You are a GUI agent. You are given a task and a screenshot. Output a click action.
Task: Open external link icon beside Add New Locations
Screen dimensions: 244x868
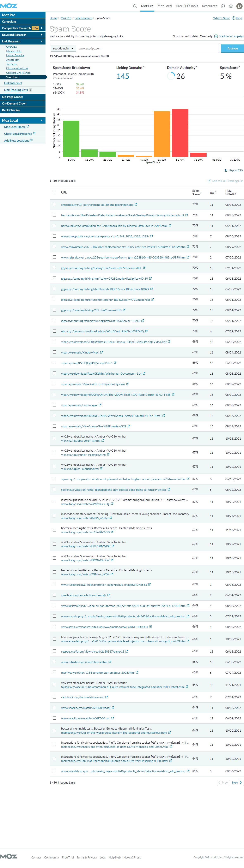click(x=32, y=140)
